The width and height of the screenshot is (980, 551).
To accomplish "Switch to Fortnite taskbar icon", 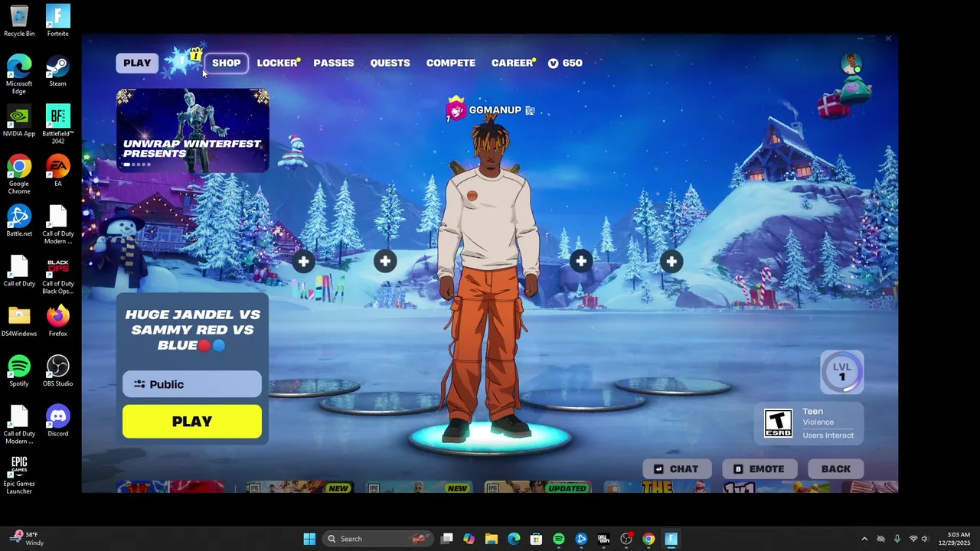I will coord(671,539).
